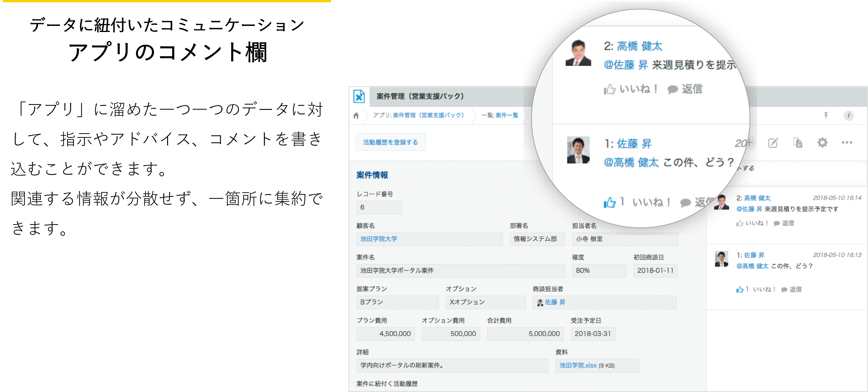This screenshot has width=868, height=392.
Task: Open the settings gear icon
Action: point(822,143)
